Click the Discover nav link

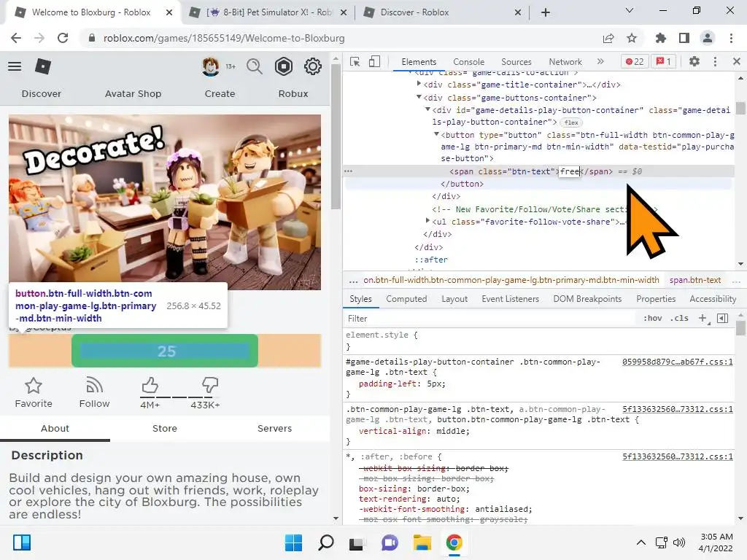coord(42,94)
